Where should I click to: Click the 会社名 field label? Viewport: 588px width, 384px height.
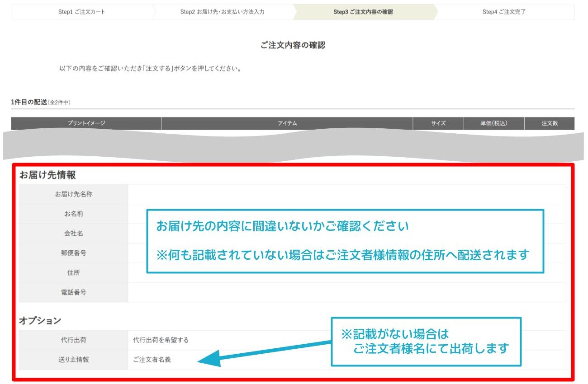pyautogui.click(x=73, y=233)
